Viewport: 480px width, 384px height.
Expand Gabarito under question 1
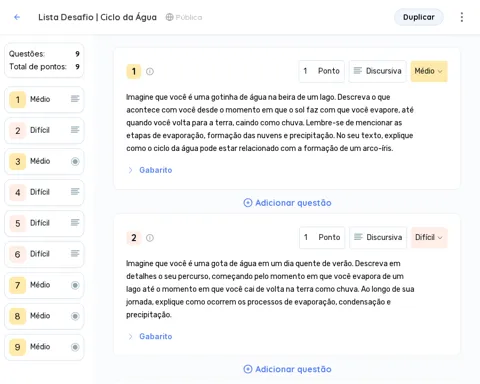[x=150, y=170]
